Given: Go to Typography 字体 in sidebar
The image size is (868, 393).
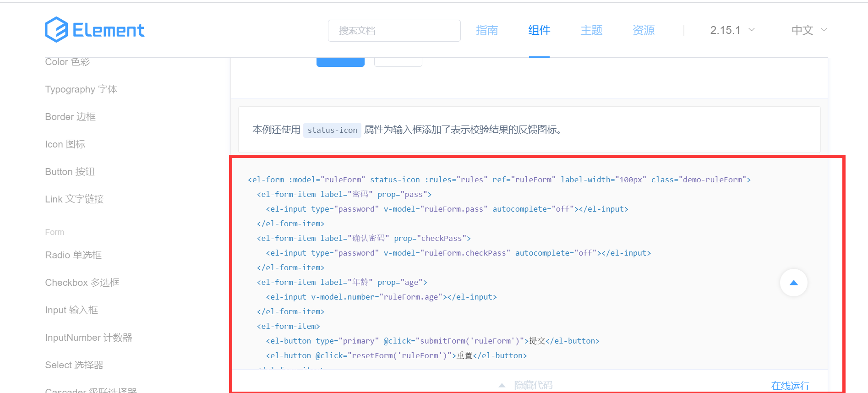Looking at the screenshot, I should point(81,89).
